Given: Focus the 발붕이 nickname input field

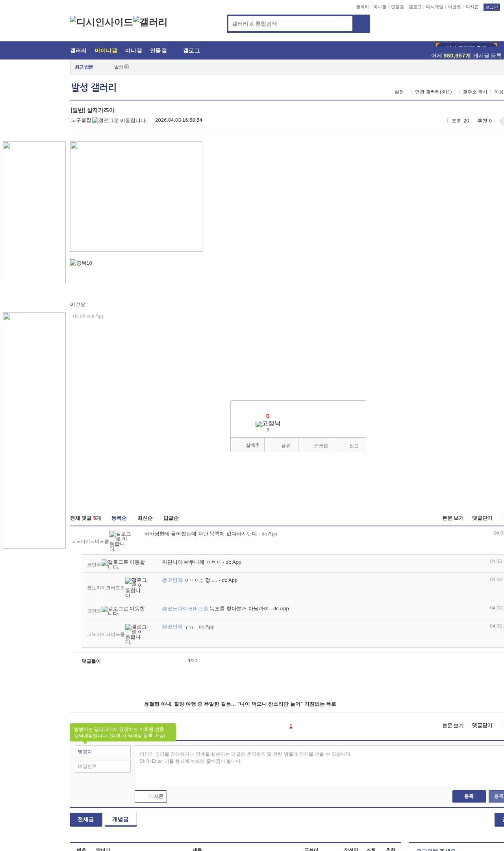Looking at the screenshot, I should (103, 752).
